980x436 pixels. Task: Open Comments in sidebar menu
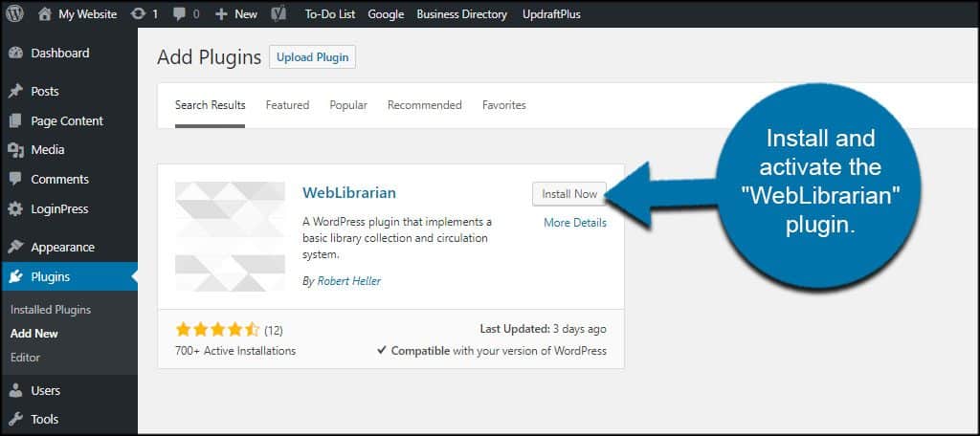tap(60, 179)
